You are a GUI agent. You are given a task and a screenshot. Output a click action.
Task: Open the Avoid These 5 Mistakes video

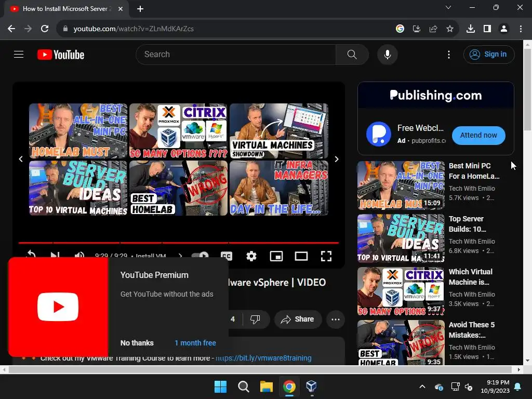[x=472, y=330]
